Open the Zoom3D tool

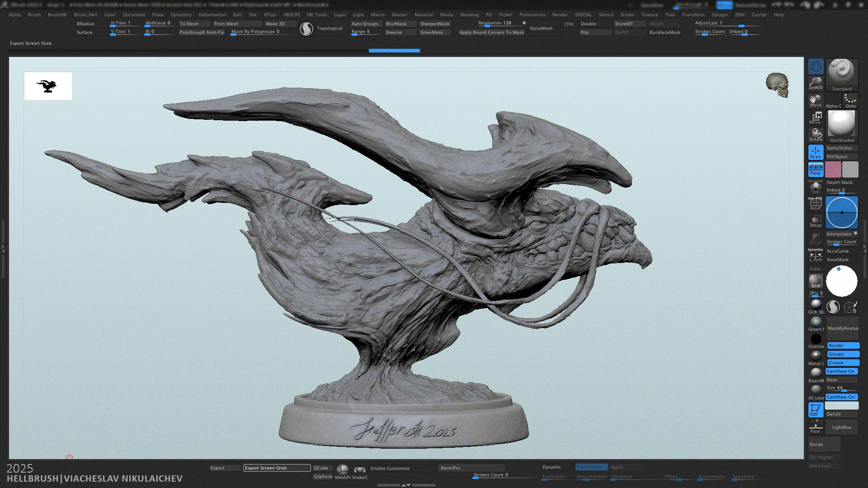click(x=816, y=83)
